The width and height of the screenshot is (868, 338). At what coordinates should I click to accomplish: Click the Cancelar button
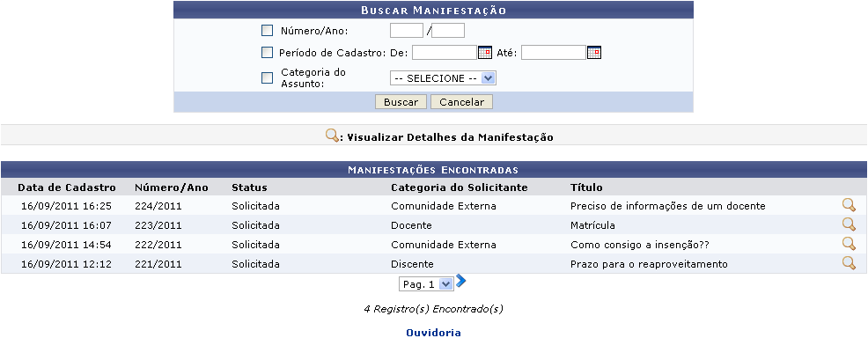pyautogui.click(x=461, y=102)
